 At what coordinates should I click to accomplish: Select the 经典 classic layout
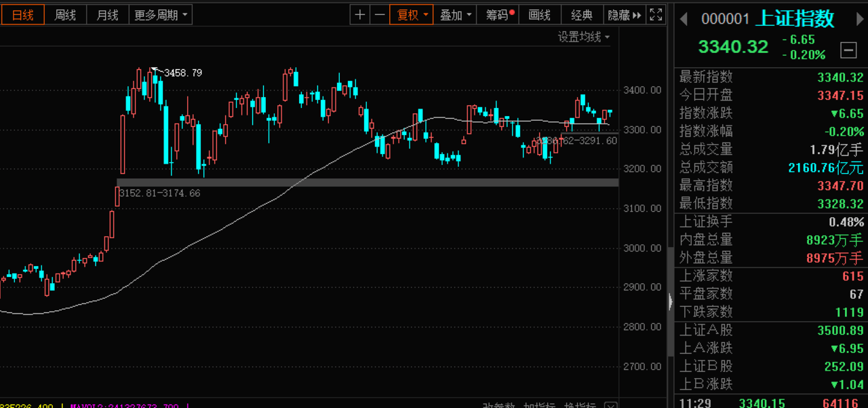(582, 15)
